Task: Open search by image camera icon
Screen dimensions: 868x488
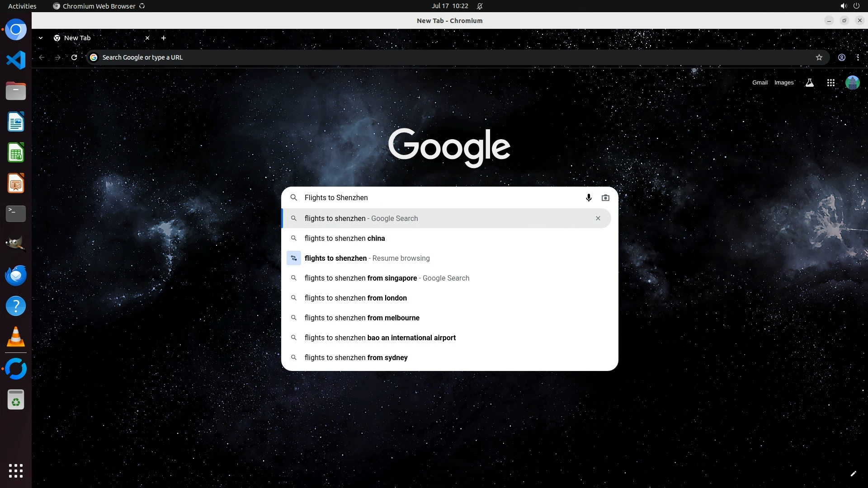Action: pos(605,198)
